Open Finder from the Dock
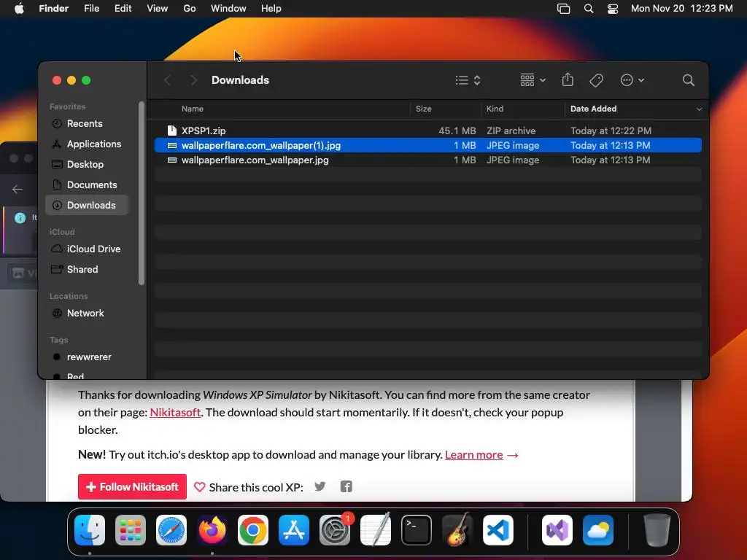747x560 pixels. tap(90, 530)
